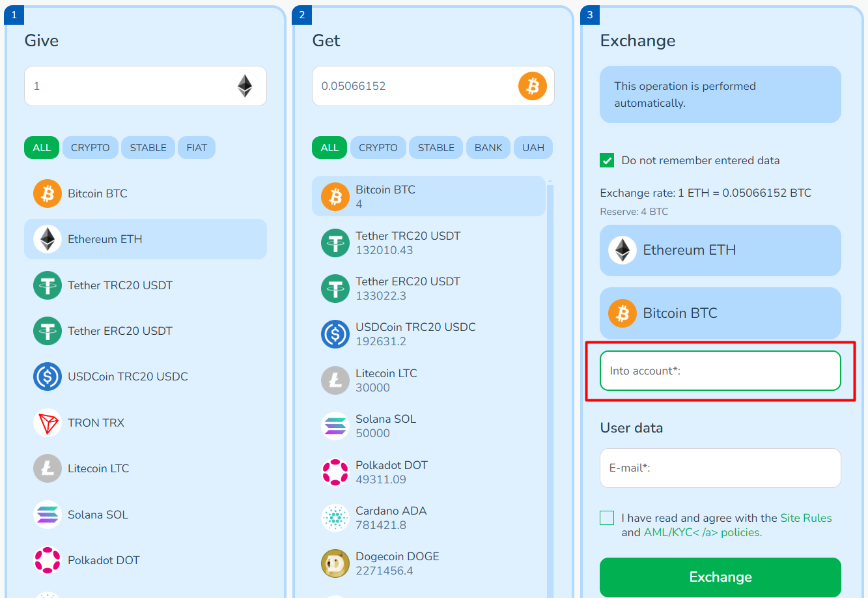868x598 pixels.
Task: Click the E-mail input field
Action: pyautogui.click(x=720, y=468)
